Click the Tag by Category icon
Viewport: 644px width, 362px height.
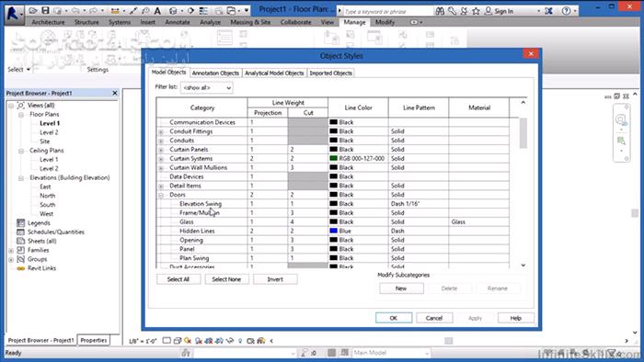tap(145, 11)
